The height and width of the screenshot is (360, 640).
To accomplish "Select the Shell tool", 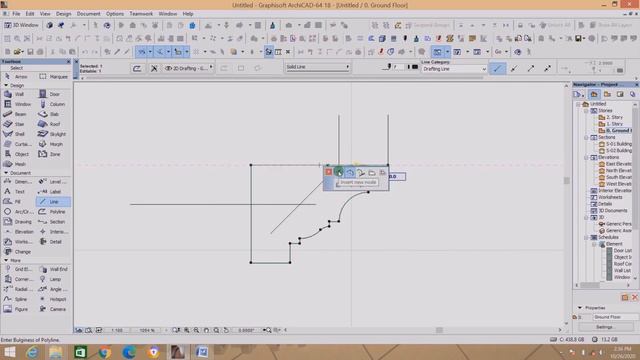I will point(15,134).
